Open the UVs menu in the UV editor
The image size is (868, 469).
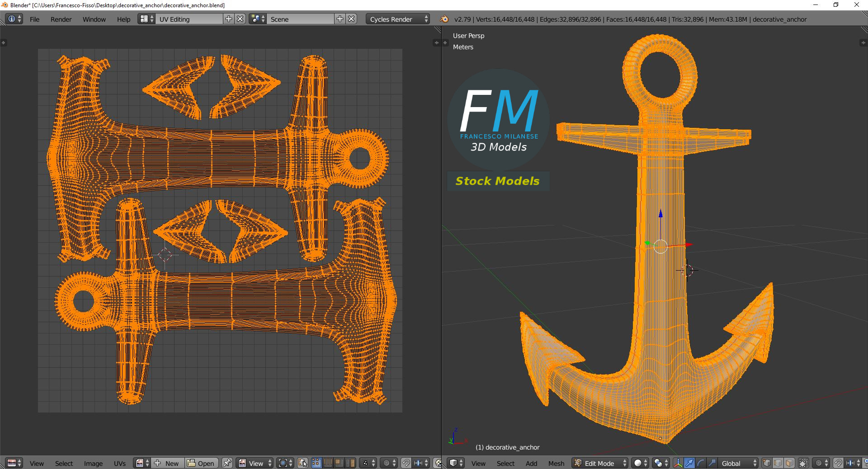[120, 463]
